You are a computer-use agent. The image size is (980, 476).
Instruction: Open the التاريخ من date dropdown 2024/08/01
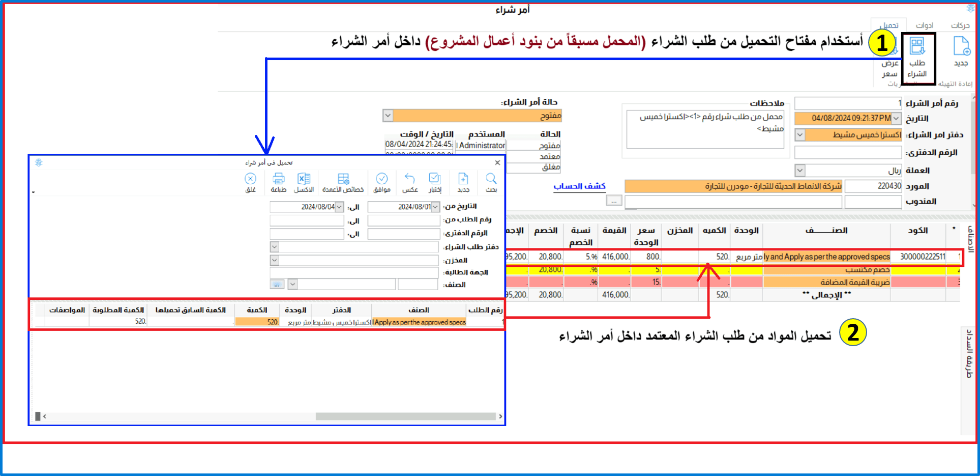point(435,207)
